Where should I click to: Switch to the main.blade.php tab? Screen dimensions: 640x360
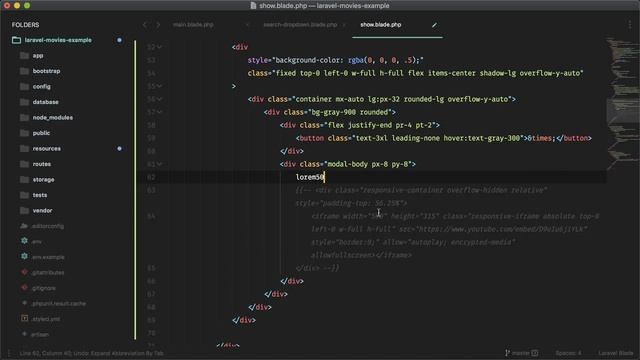(193, 25)
